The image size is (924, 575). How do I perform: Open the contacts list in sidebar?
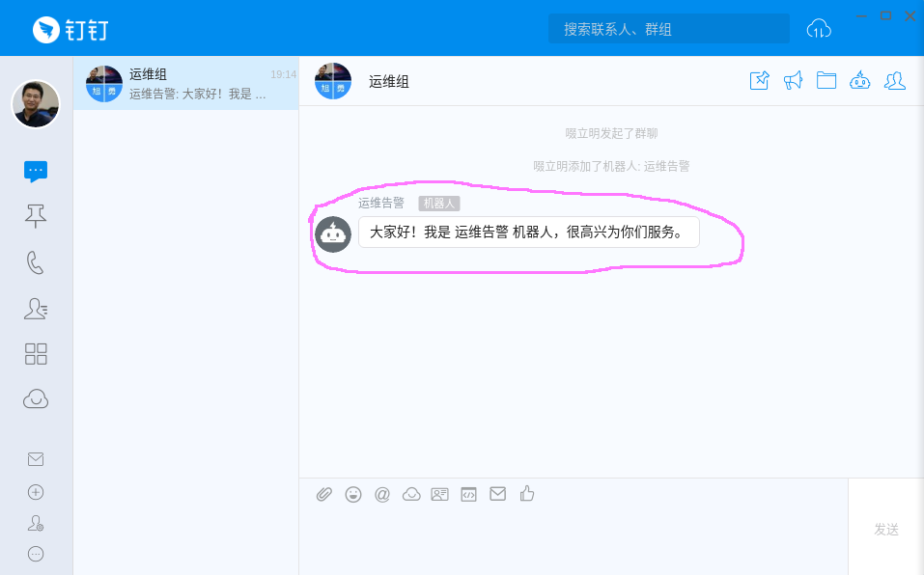click(x=36, y=309)
